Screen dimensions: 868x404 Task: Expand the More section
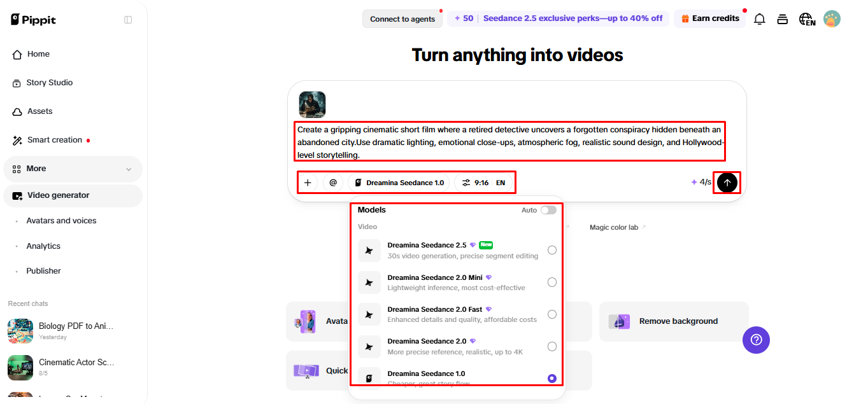tap(73, 169)
